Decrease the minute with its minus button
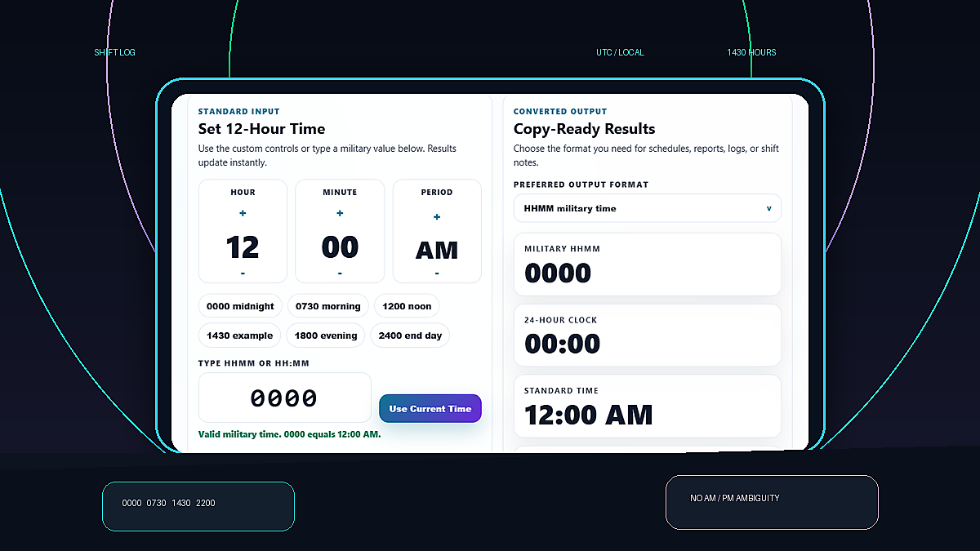 coord(340,273)
